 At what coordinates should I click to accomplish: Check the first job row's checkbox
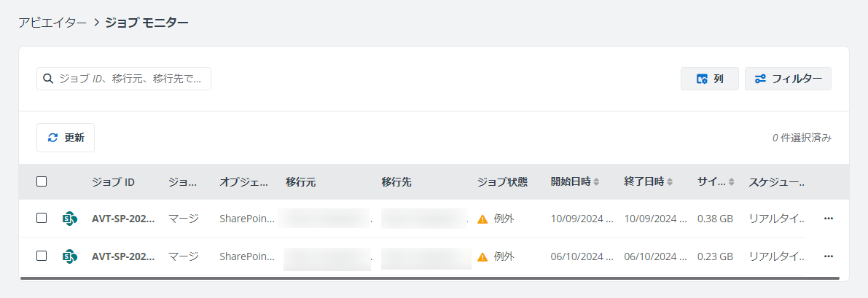click(x=42, y=218)
